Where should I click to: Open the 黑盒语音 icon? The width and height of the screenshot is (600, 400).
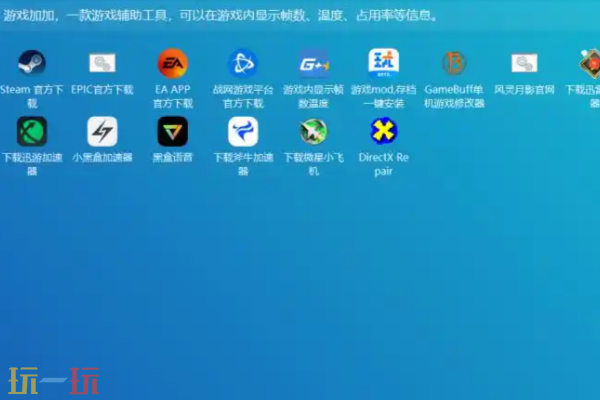tap(173, 131)
